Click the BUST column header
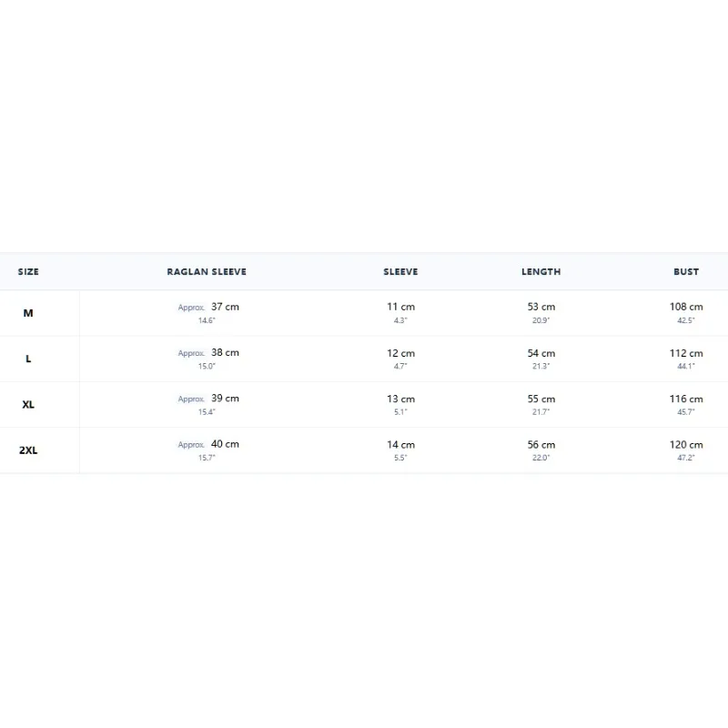This screenshot has height=728, width=728. 686,272
